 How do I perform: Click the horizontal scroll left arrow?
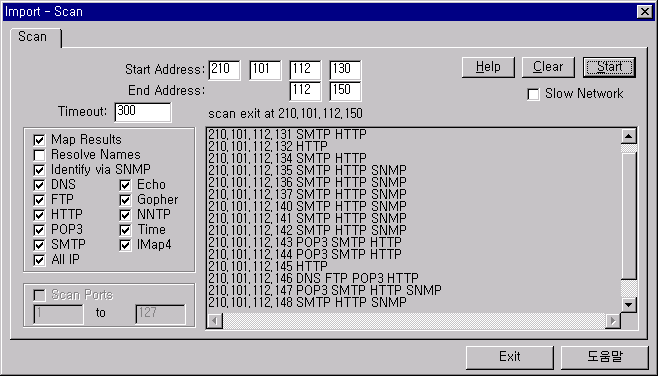[215, 321]
